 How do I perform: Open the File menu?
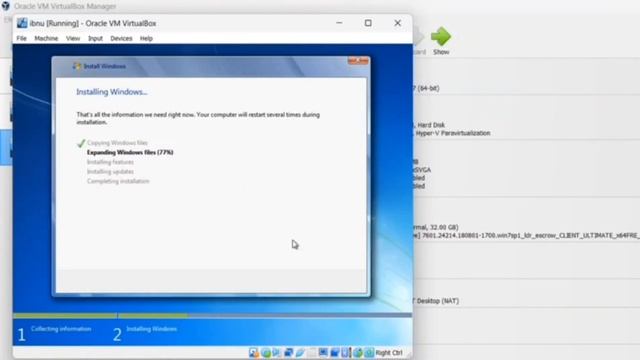pyautogui.click(x=21, y=38)
